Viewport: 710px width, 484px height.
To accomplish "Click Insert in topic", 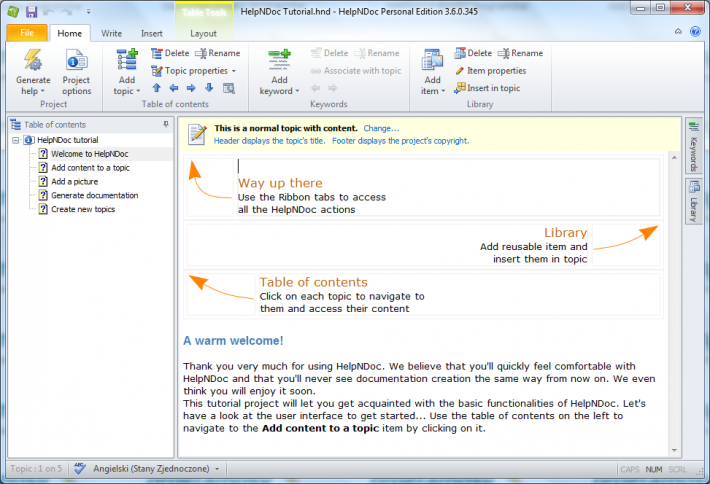I will (487, 88).
